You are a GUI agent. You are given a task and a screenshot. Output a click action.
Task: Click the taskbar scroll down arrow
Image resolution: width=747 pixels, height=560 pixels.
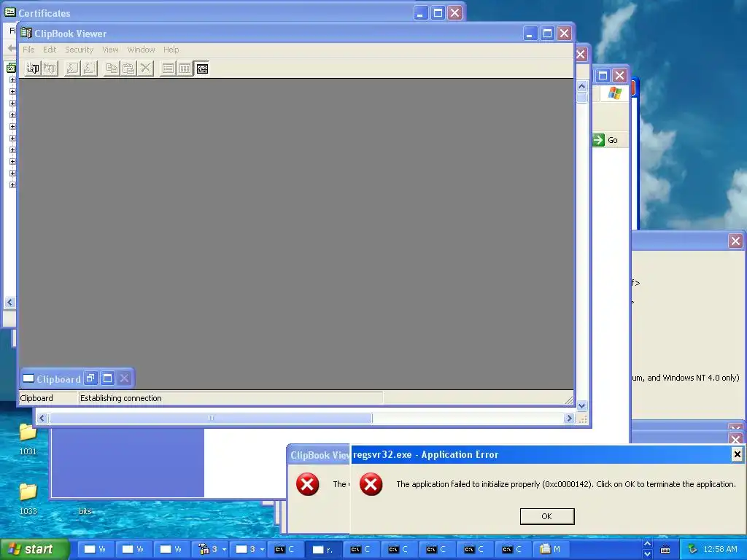[x=647, y=554]
